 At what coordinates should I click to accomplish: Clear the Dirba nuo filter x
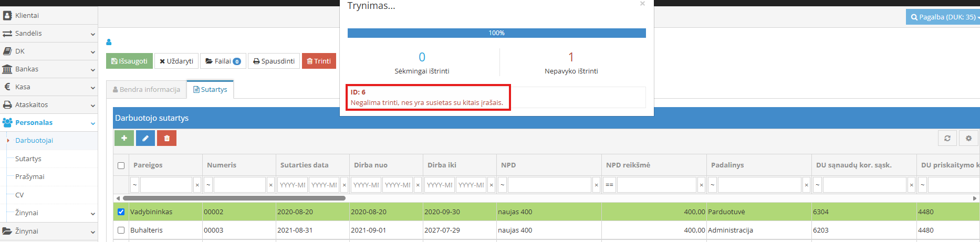(x=418, y=185)
